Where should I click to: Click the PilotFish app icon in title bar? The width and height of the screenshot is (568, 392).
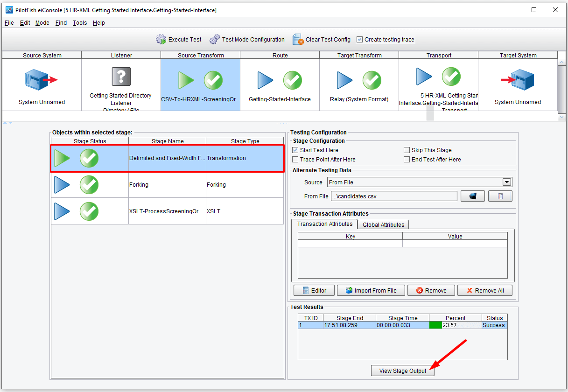tap(9, 10)
